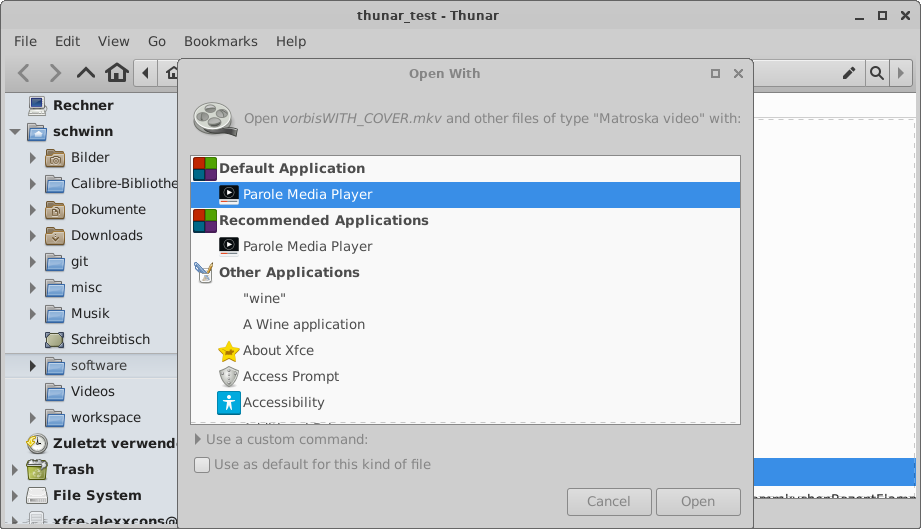921x529 pixels.
Task: Open the Bookmarks menu
Action: tap(221, 41)
